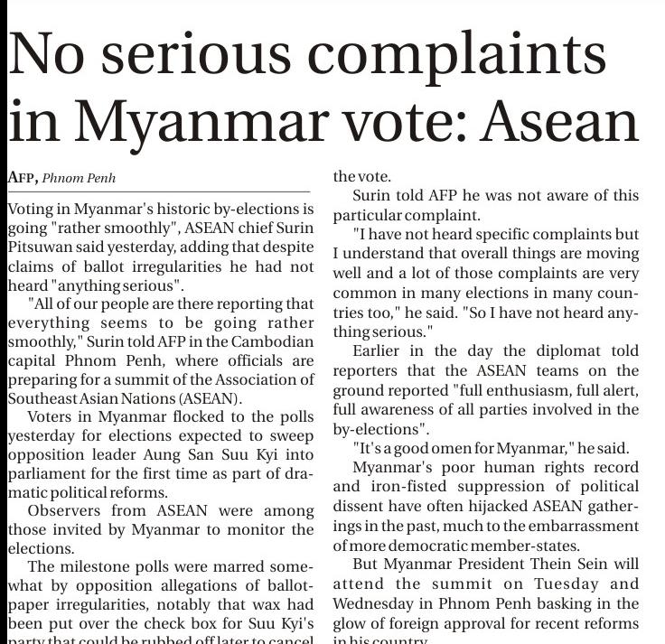Click the paragraph beginning "The milestone polls"
Viewport: 665px width, 644px height.
click(160, 603)
